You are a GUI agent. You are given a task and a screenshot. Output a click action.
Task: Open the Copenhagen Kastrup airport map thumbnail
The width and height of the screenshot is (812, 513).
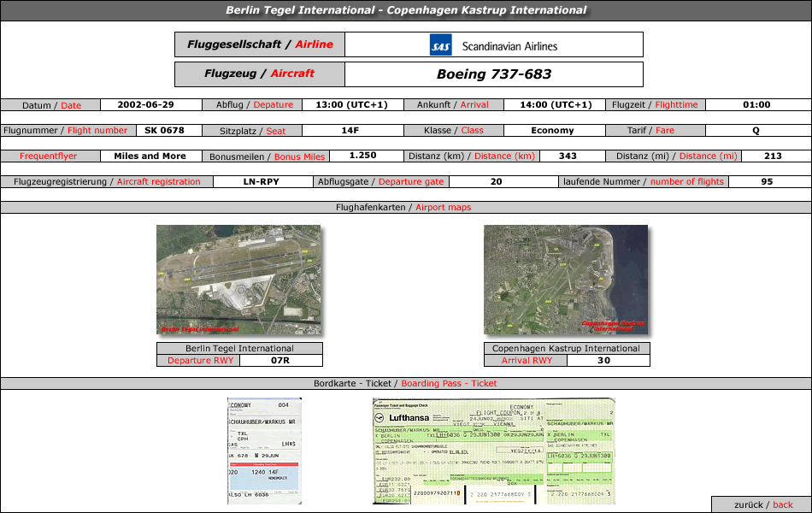pyautogui.click(x=566, y=280)
